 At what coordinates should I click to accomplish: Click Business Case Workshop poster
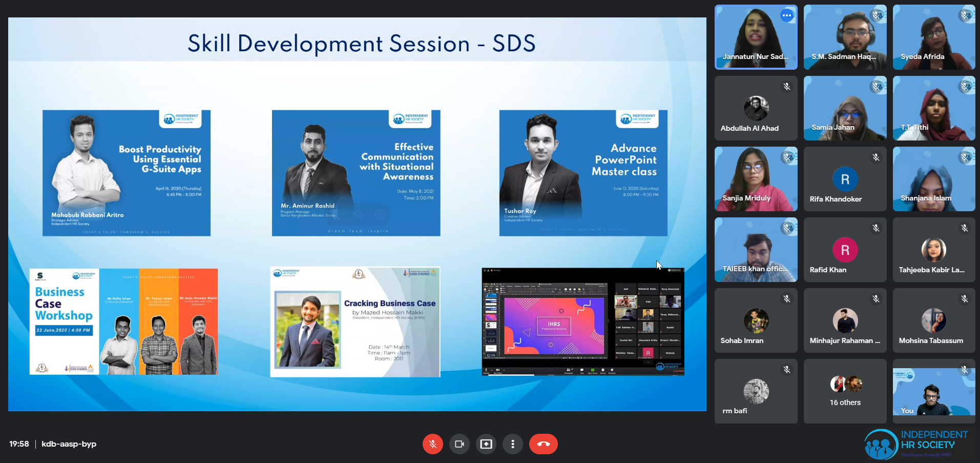point(123,321)
